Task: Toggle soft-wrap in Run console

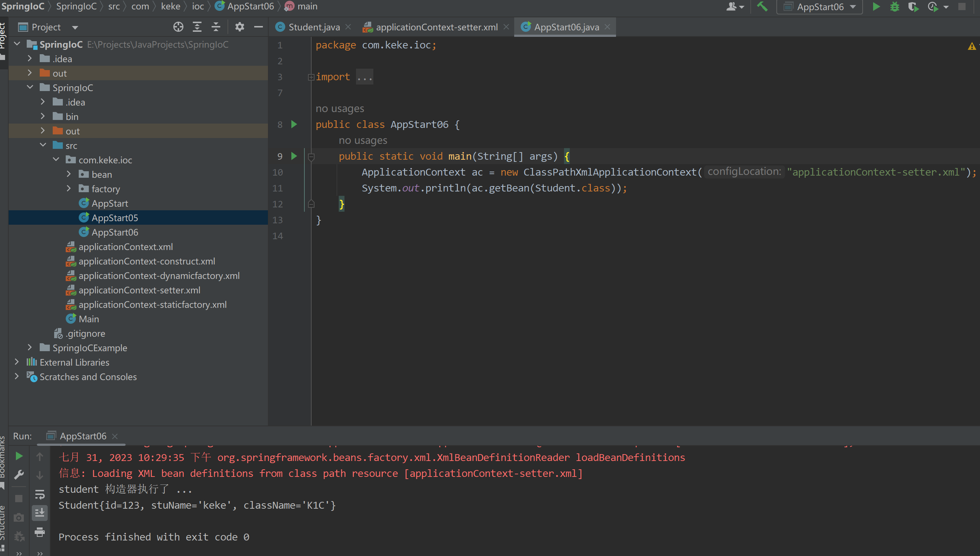Action: pos(40,494)
